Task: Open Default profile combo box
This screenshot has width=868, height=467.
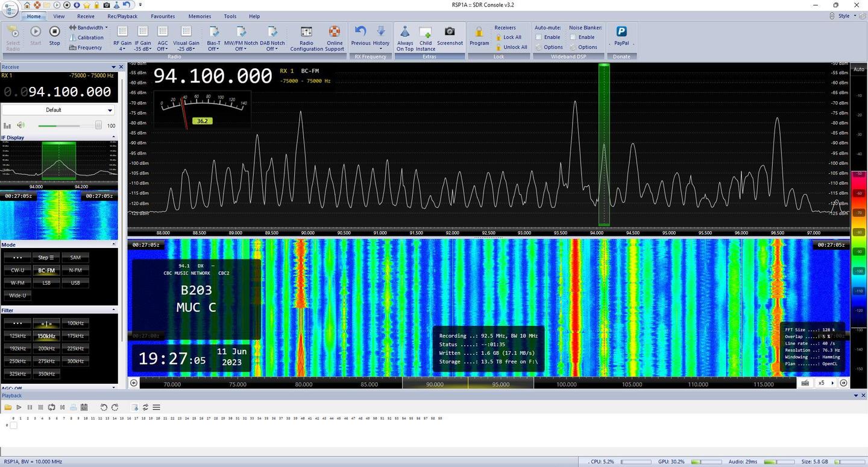Action: (x=58, y=110)
